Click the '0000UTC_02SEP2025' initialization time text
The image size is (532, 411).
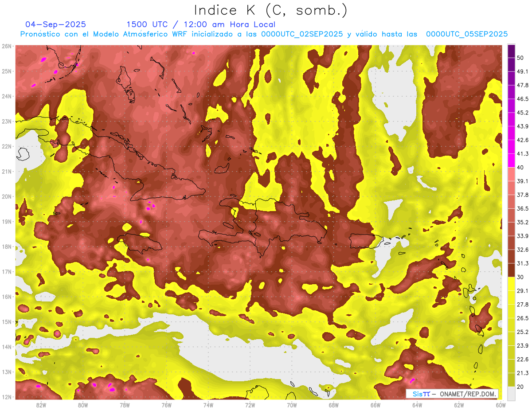(x=302, y=34)
